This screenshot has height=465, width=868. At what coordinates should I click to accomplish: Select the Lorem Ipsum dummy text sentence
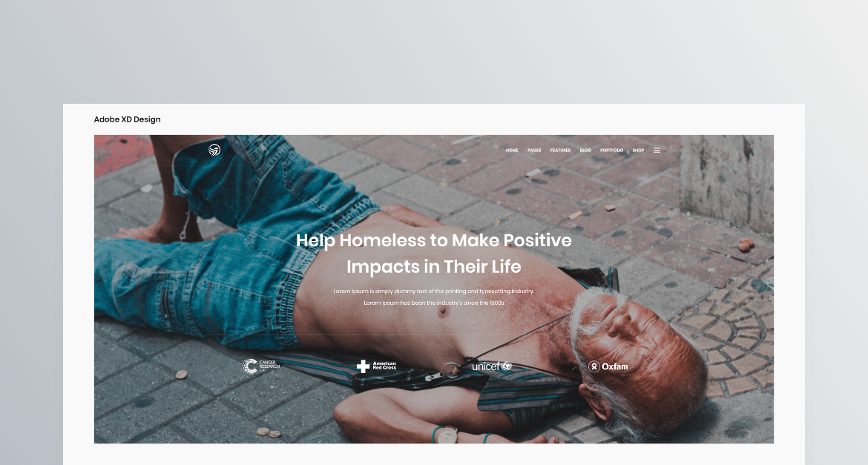(x=434, y=291)
